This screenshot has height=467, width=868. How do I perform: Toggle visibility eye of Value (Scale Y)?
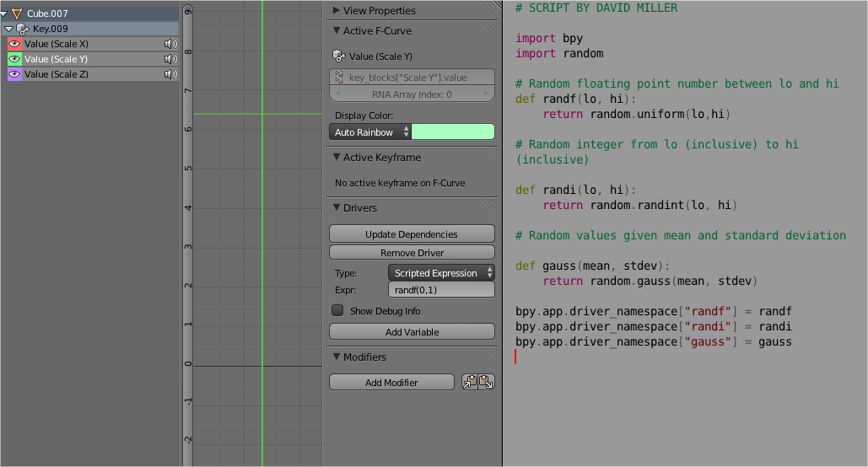tap(14, 59)
